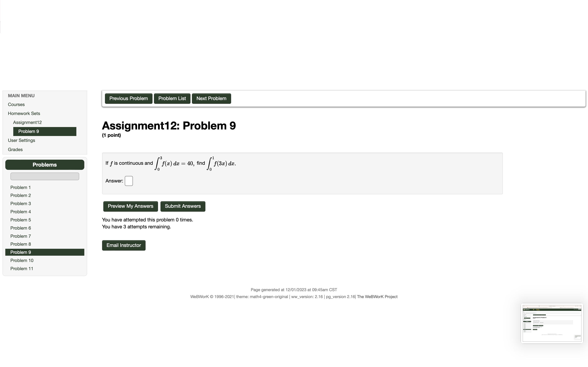
Task: Click the Previous Problem button
Action: click(x=128, y=98)
